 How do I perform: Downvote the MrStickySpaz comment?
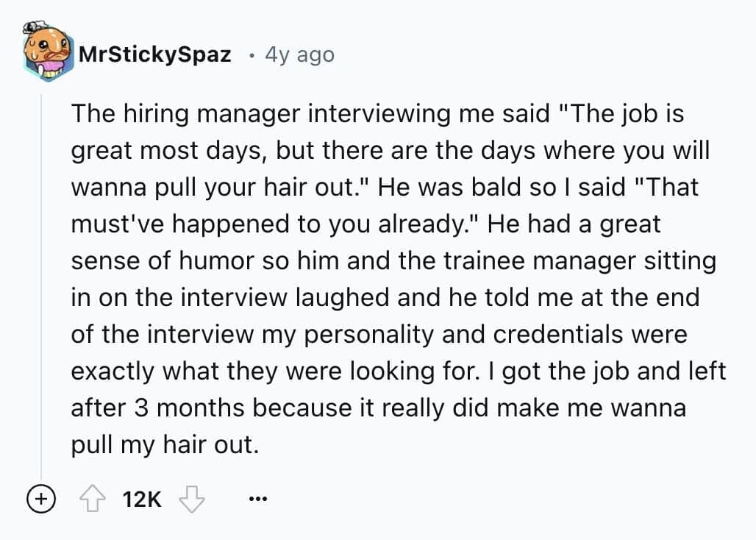click(192, 500)
